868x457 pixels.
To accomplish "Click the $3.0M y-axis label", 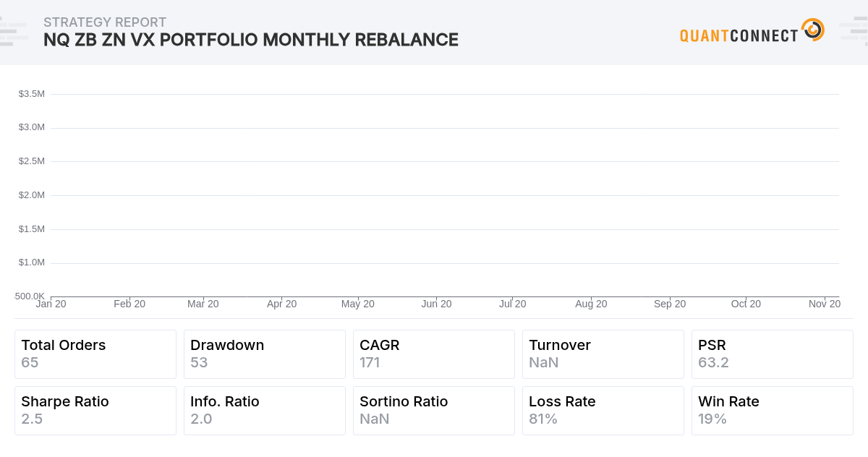I will 32,127.
